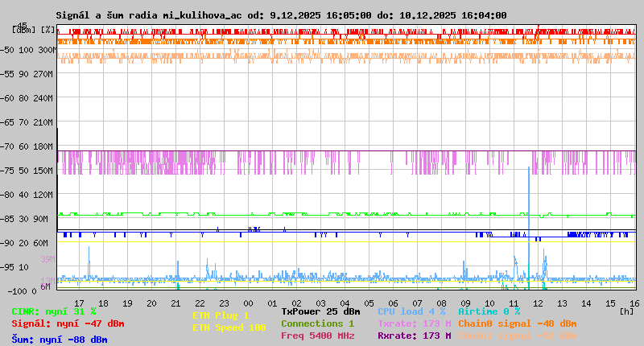
Task: Click hour label "01" on the time axis
Action: click(272, 303)
